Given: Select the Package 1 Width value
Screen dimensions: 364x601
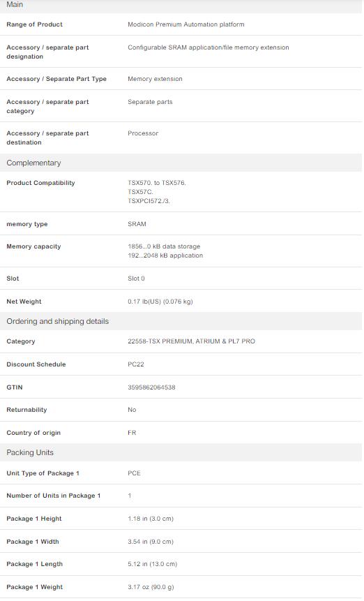Looking at the screenshot, I should [x=151, y=542].
